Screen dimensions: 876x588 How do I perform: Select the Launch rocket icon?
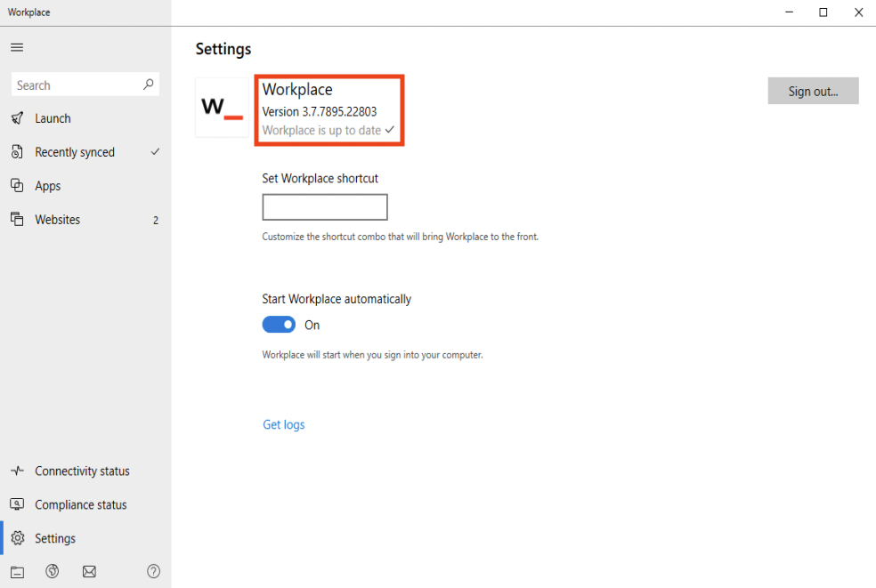pos(16,117)
